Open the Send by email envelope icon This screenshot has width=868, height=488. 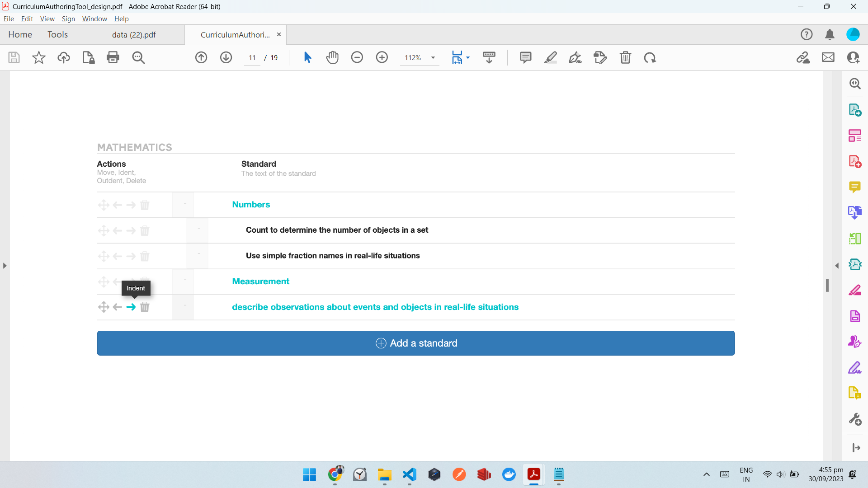828,57
